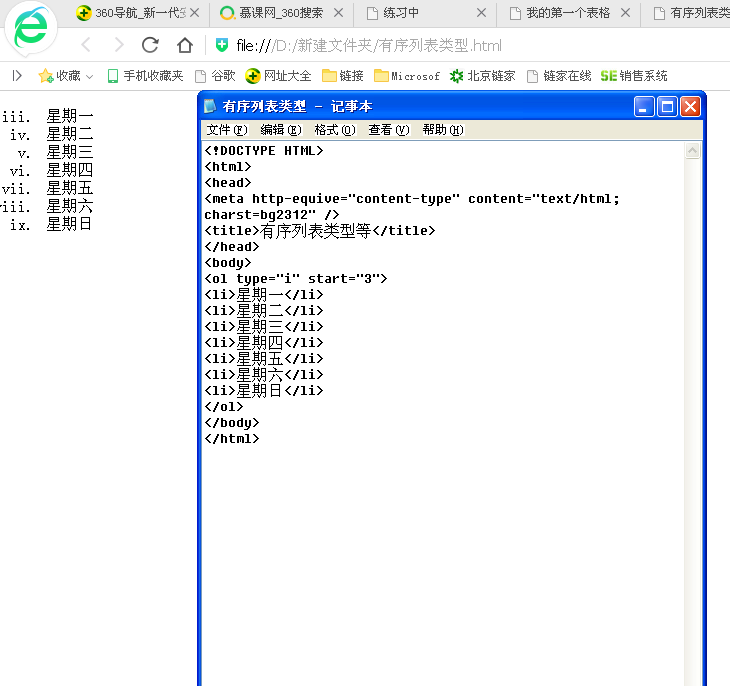Image resolution: width=730 pixels, height=686 pixels.
Task: Click the 360 browser logo icon
Action: 31,28
